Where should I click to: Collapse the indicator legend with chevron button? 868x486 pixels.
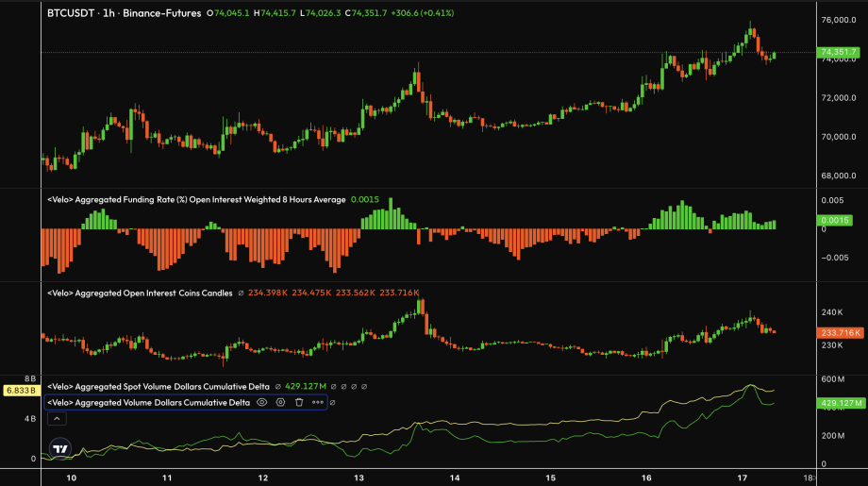[57, 418]
